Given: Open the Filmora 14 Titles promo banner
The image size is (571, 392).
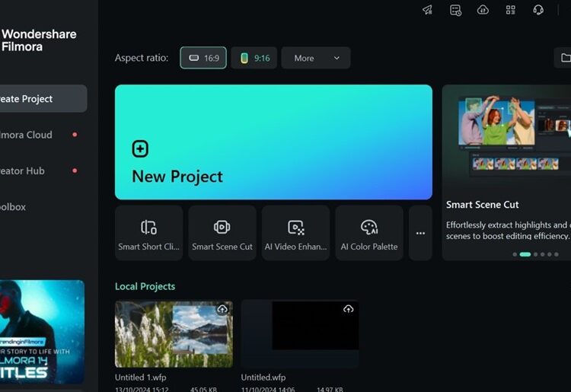Looking at the screenshot, I should pyautogui.click(x=42, y=332).
